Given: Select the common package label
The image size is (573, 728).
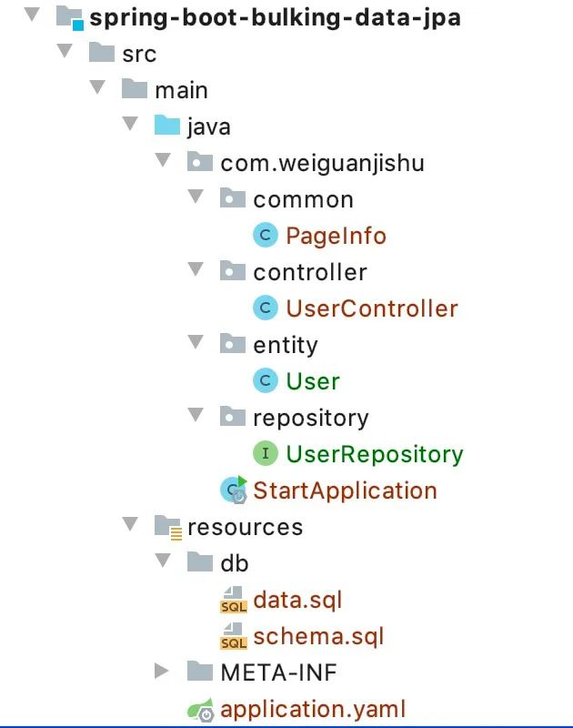Looking at the screenshot, I should [304, 199].
